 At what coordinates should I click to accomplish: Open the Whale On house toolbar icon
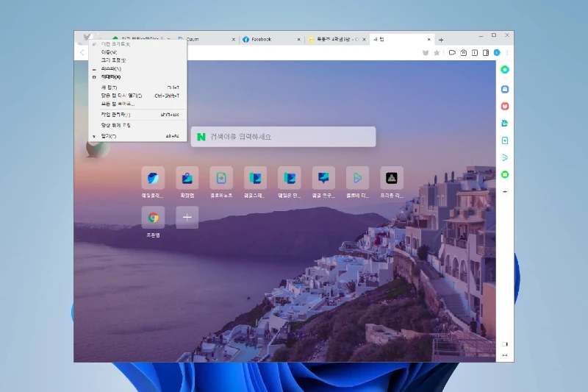tap(464, 53)
